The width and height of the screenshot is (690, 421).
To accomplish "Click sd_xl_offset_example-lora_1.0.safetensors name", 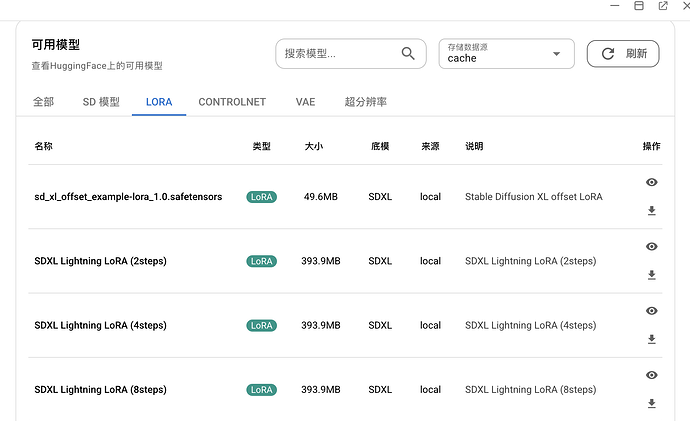I will click(x=128, y=197).
